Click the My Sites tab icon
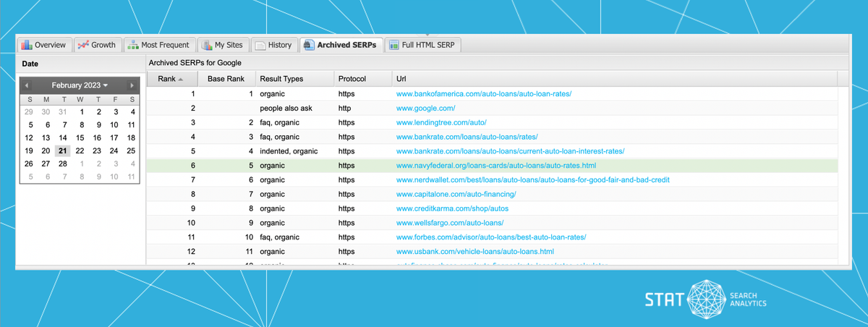The image size is (868, 327). tap(207, 45)
